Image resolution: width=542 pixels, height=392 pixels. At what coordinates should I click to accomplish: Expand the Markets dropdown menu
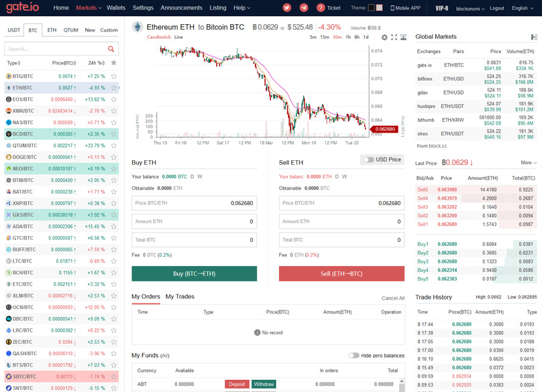click(x=89, y=7)
